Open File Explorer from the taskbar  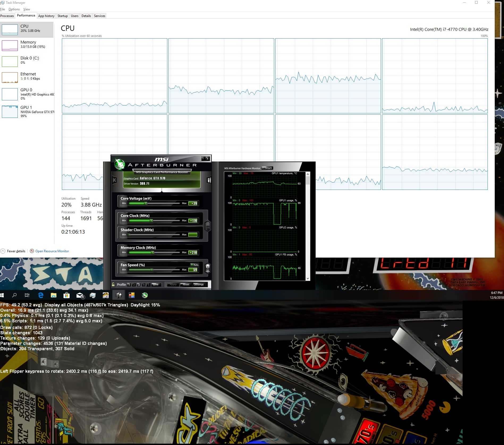coord(54,295)
